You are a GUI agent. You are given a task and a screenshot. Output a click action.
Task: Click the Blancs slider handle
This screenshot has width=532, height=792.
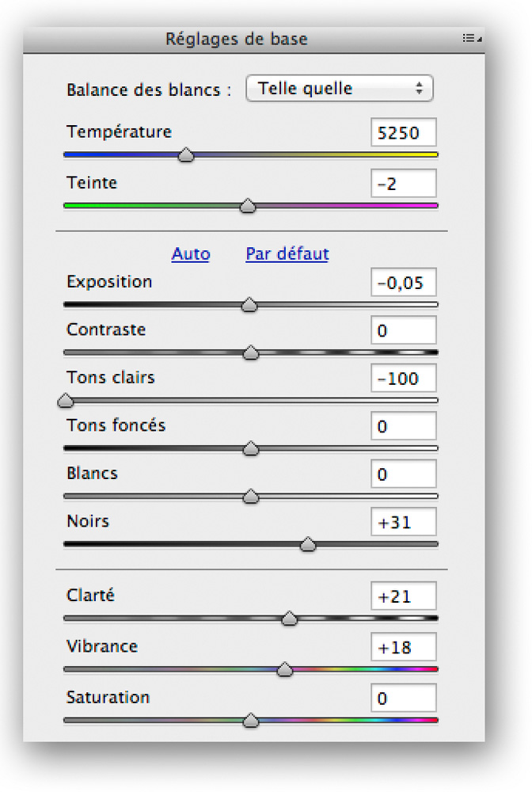pos(251,497)
